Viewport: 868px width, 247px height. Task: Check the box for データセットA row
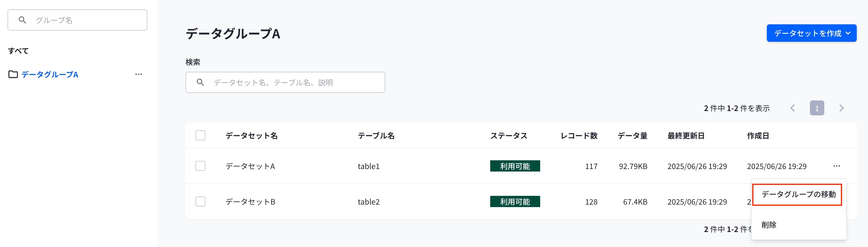200,166
